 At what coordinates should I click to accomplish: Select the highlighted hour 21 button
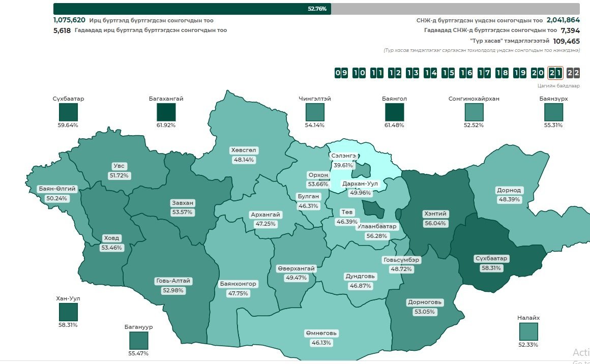point(555,73)
